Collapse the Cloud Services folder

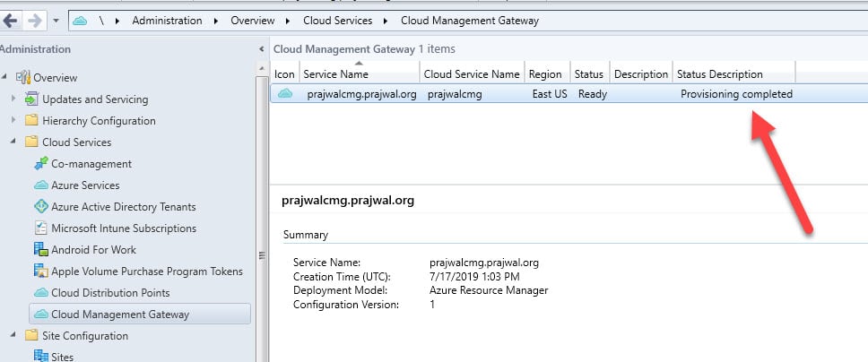[x=13, y=142]
